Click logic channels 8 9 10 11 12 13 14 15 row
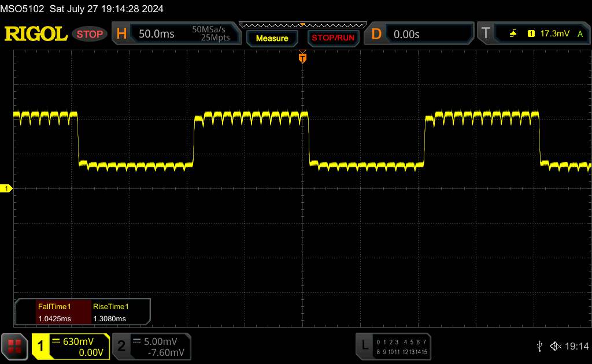Viewport: 592px width, 364px height. (x=402, y=351)
